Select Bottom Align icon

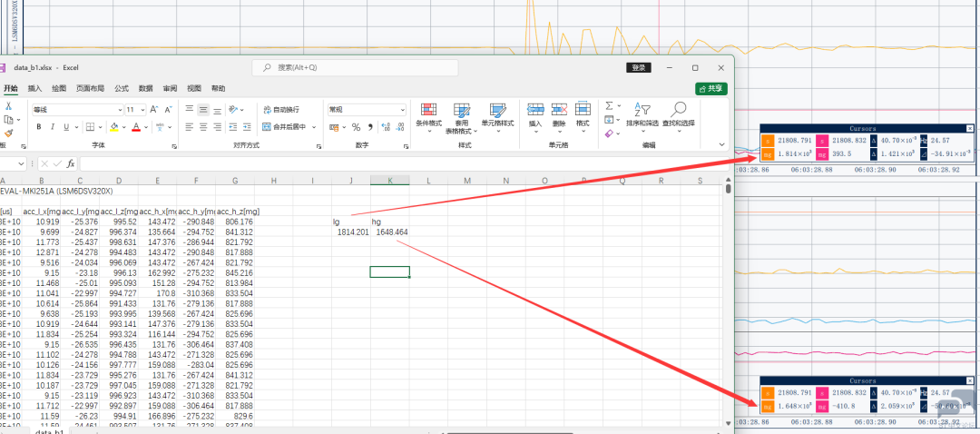(217, 110)
